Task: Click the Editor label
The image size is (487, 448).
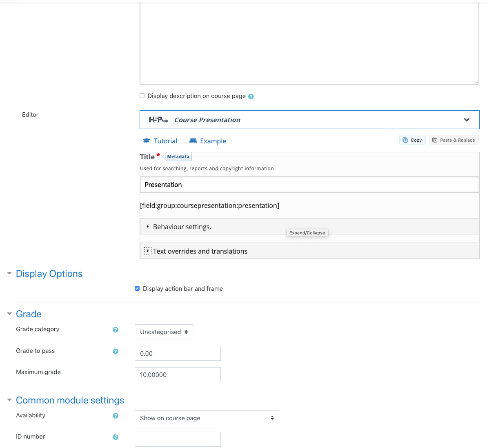Action: (30, 115)
